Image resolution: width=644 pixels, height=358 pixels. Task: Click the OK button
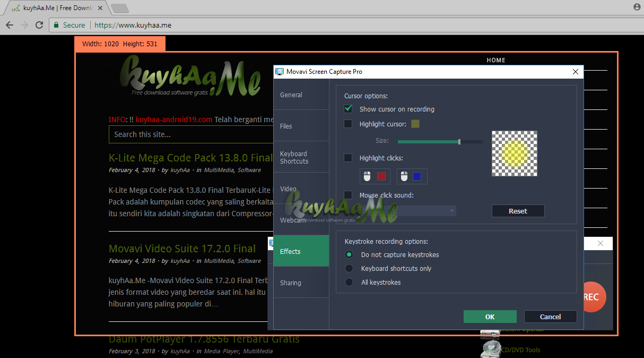point(490,317)
